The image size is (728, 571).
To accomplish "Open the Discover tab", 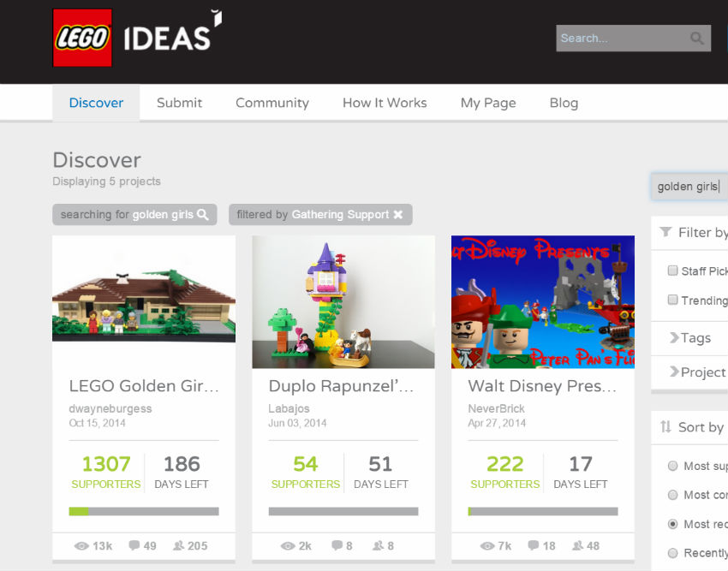I will click(x=96, y=103).
